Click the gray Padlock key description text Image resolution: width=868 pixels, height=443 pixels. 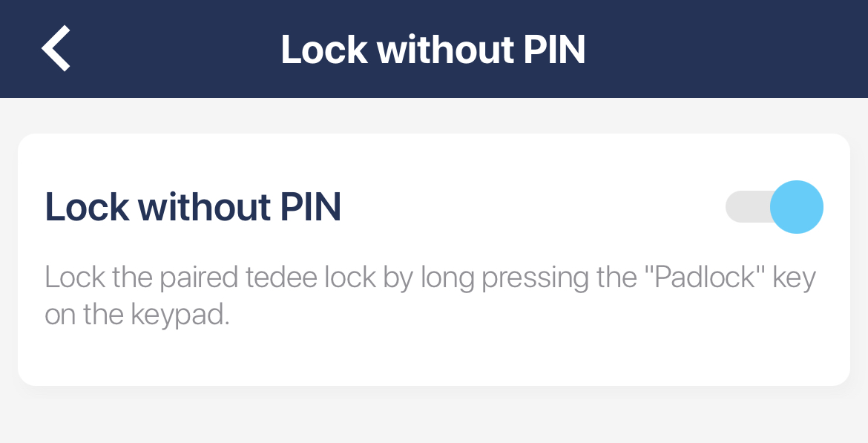click(x=430, y=278)
